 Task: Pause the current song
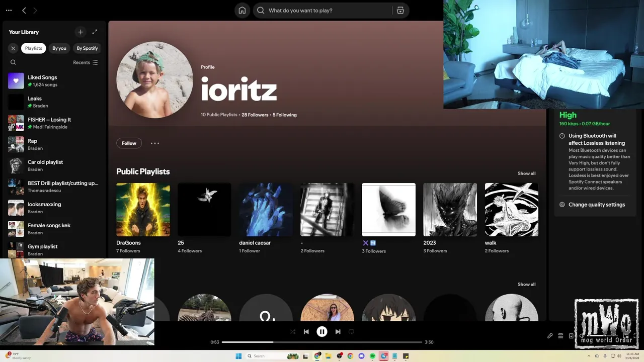pos(322,331)
